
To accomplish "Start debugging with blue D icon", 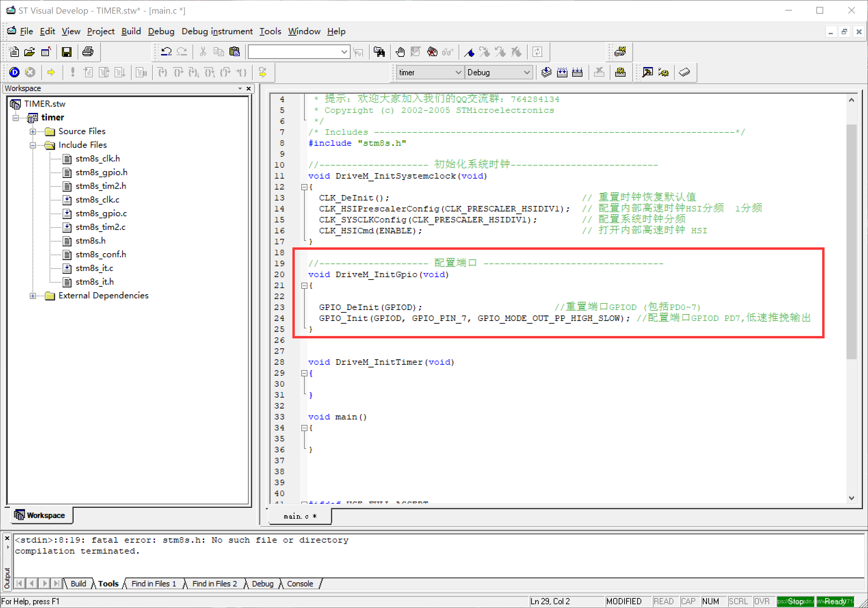I will tap(14, 72).
